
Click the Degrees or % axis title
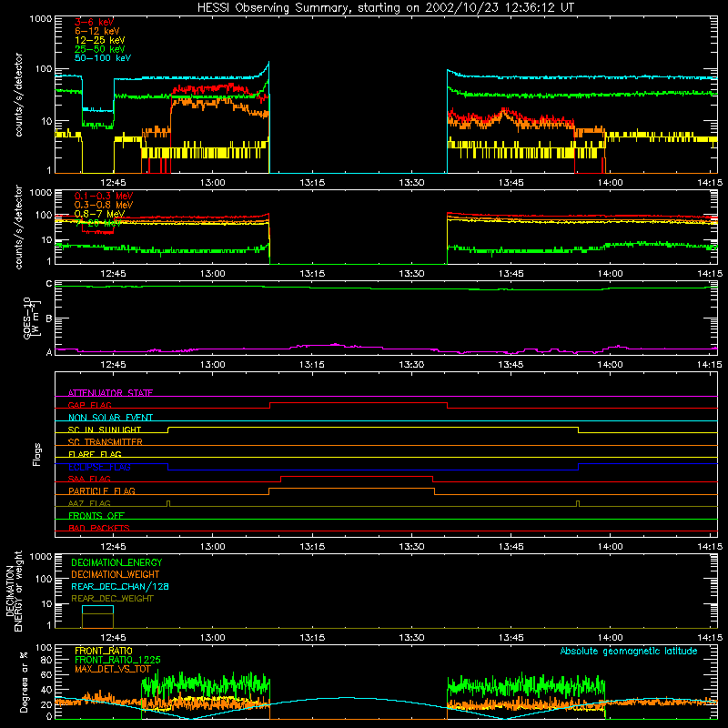coord(24,682)
